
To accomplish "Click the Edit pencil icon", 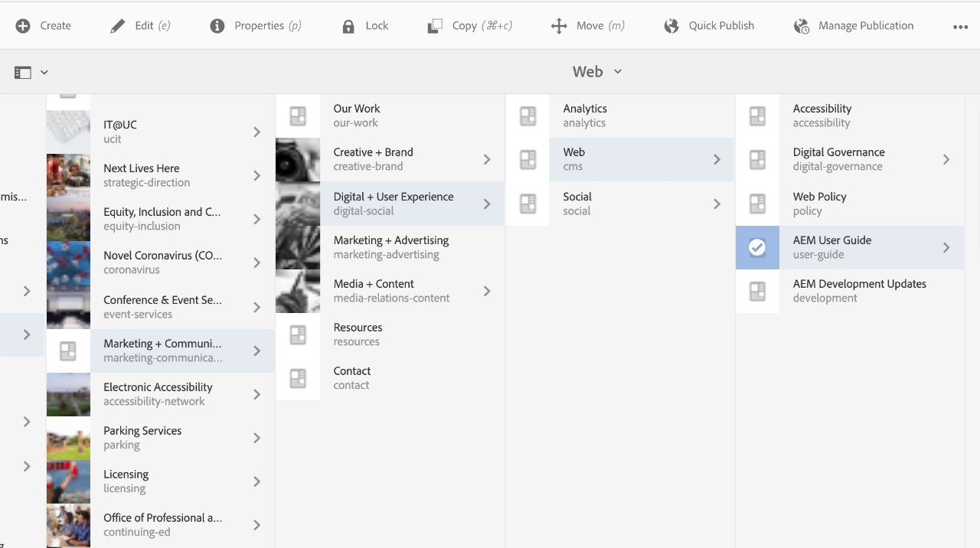I will (x=117, y=26).
